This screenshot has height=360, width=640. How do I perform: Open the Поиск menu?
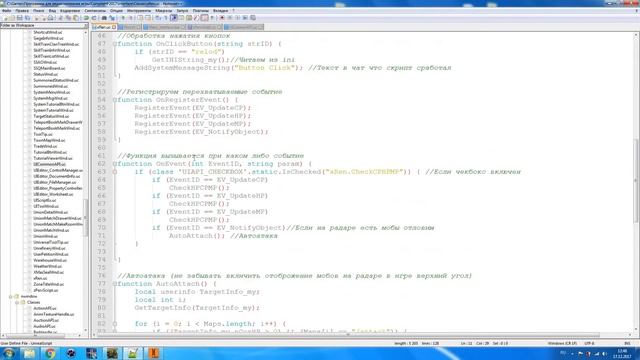click(38, 11)
